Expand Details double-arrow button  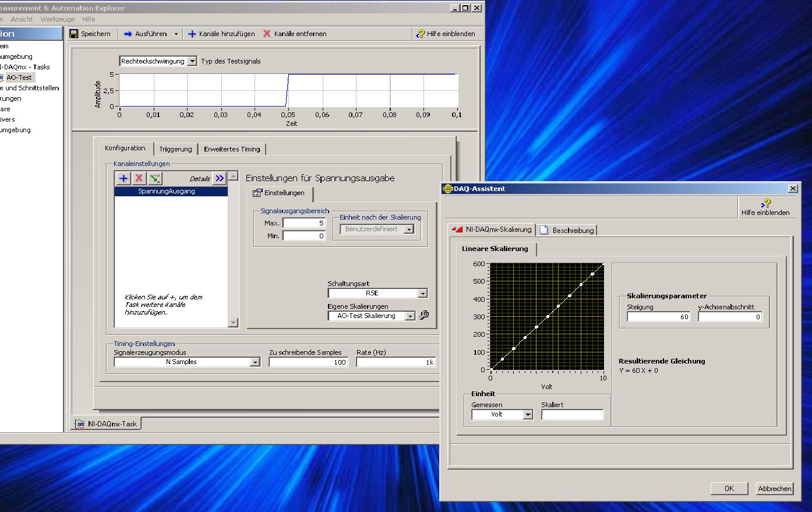tap(219, 178)
